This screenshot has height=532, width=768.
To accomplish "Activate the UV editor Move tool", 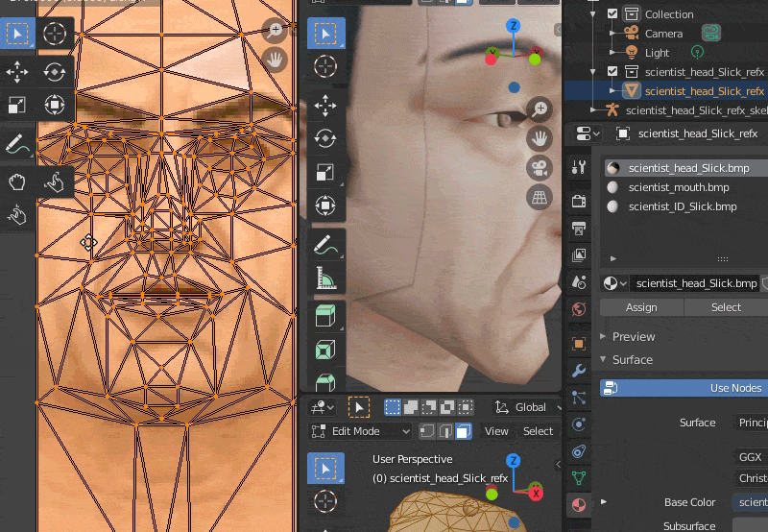I will (x=17, y=72).
